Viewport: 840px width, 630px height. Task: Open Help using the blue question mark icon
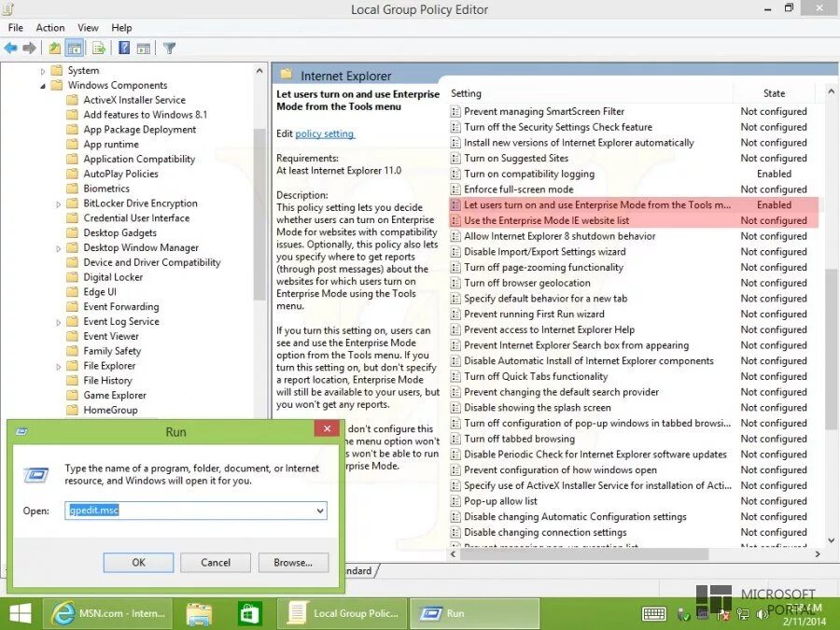[x=124, y=49]
